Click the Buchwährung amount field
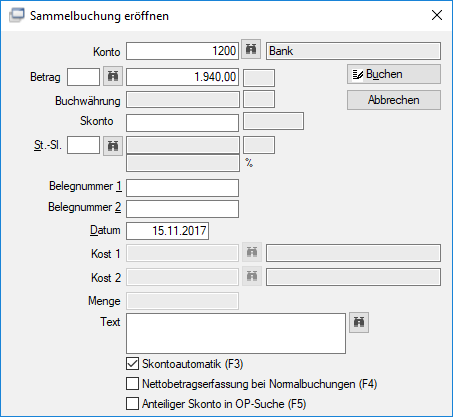The image size is (453, 417). click(x=183, y=100)
